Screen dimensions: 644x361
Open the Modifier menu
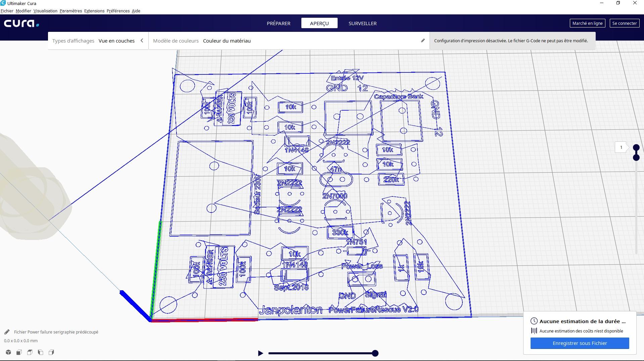tap(23, 11)
